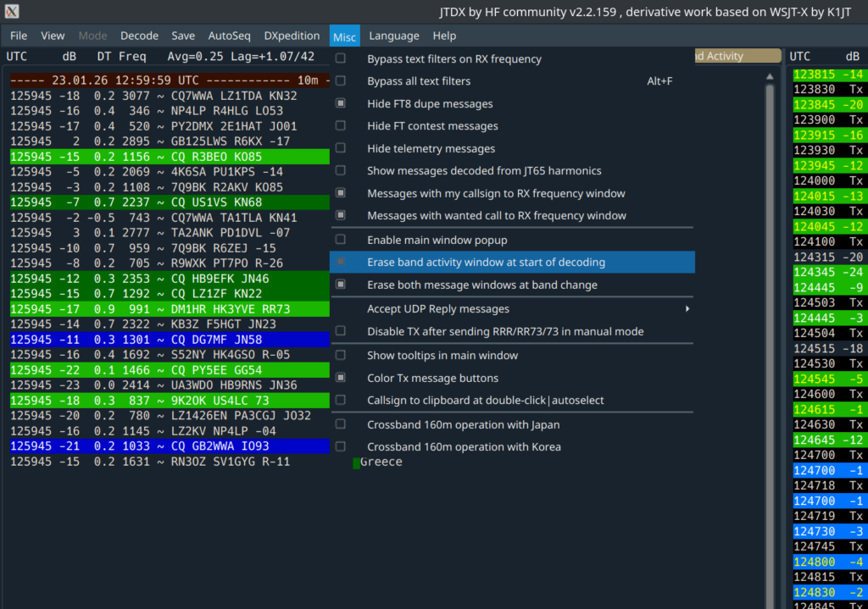The image size is (868, 609).
Task: Open the Help menu
Action: (444, 36)
